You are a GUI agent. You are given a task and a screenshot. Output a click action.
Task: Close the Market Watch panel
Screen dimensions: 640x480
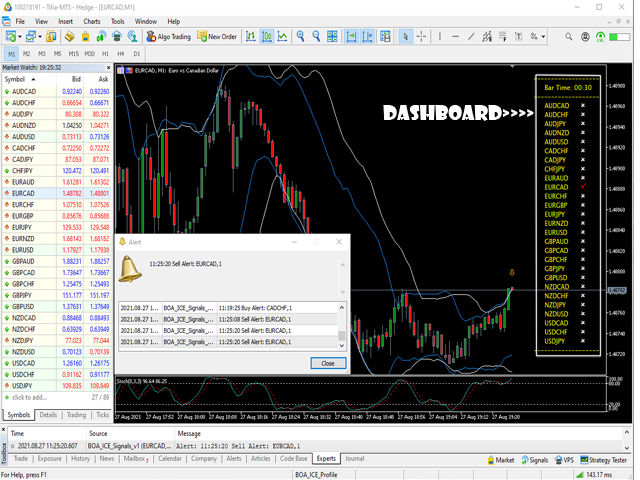tap(108, 68)
